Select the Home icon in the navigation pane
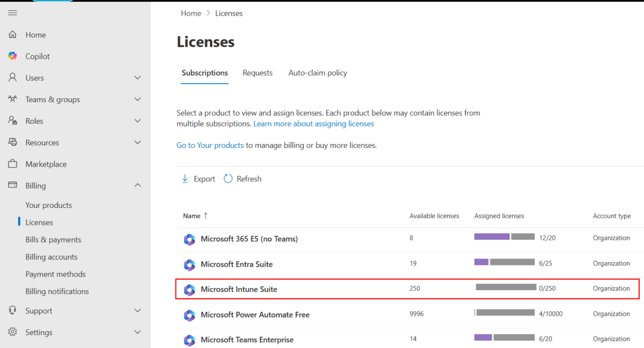Viewport: 644px width, 348px height. point(12,34)
